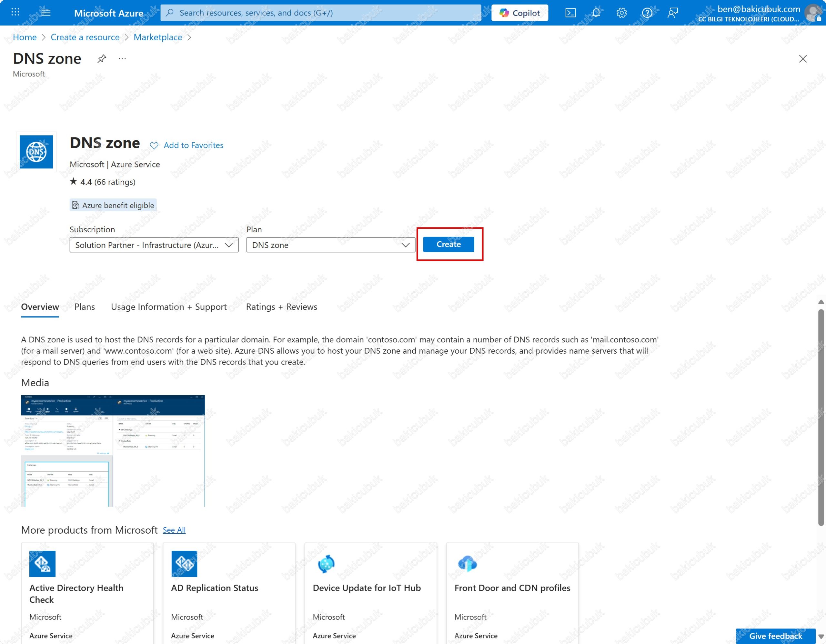This screenshot has height=644, width=826.
Task: Open the hamburger portal menu
Action: pos(46,13)
